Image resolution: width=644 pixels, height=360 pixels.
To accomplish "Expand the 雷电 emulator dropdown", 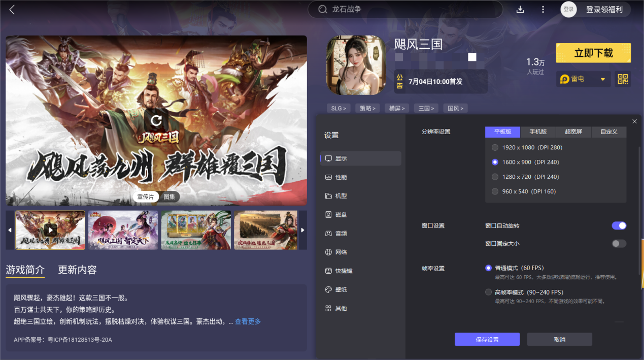I will pyautogui.click(x=583, y=79).
